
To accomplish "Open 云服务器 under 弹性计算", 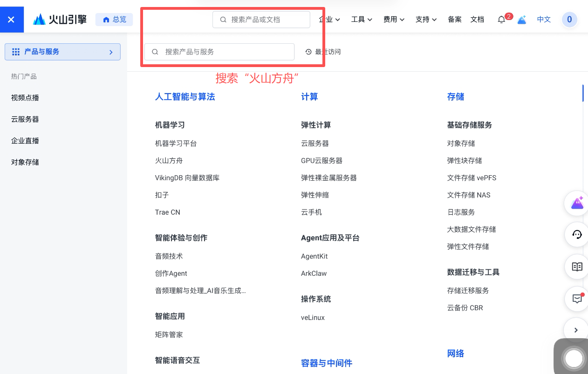I will coord(315,143).
